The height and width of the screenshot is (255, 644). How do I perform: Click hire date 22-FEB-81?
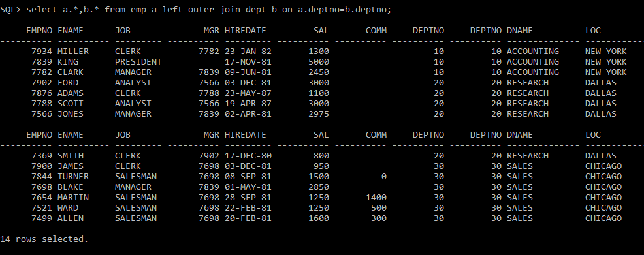click(248, 208)
